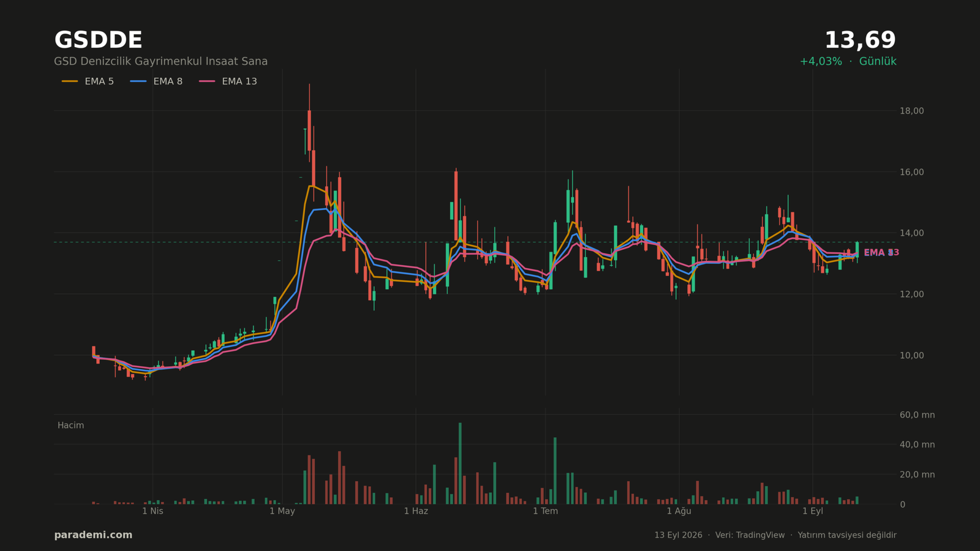Click the 60,0 mn volume axis label
Screen dimensions: 980x551
coord(917,415)
